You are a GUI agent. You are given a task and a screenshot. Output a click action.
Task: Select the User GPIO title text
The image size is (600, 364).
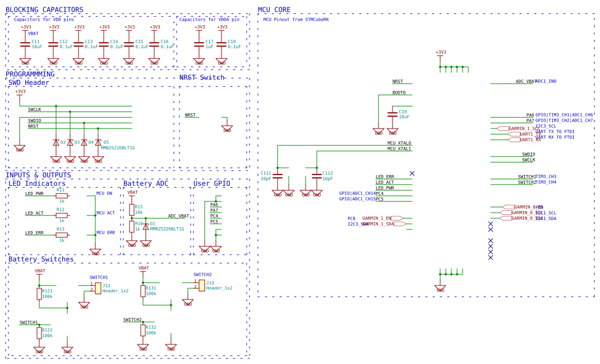[211, 184]
